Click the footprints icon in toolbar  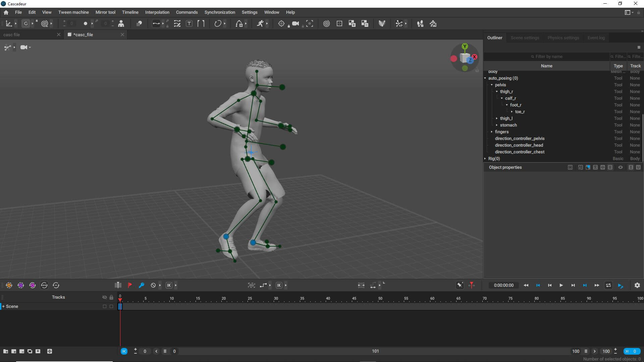[420, 23]
